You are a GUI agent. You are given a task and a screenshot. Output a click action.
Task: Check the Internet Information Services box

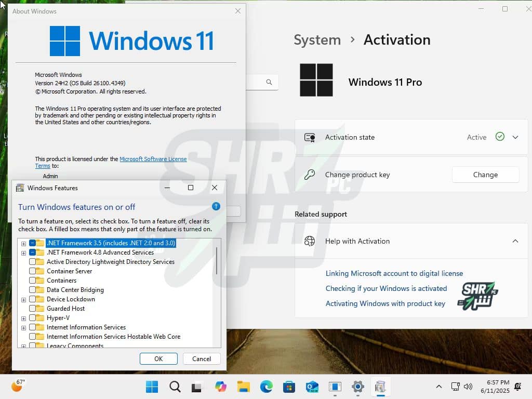(x=33, y=327)
